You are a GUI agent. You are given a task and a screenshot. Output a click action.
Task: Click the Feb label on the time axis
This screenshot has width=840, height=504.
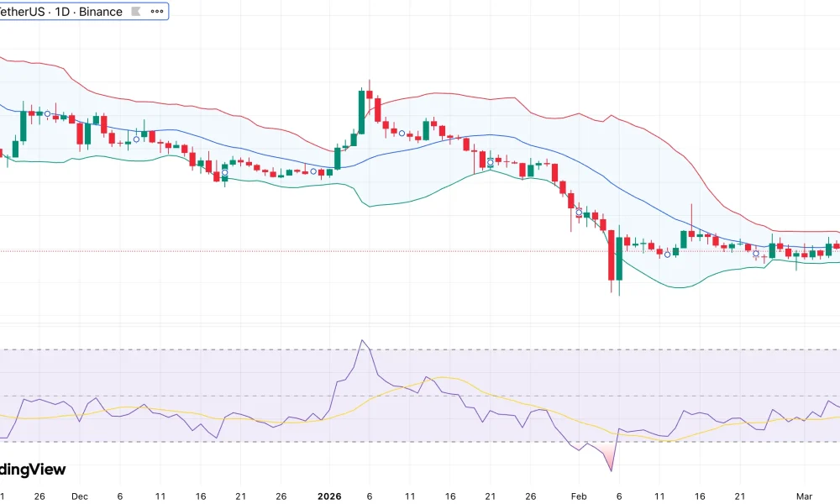578,496
